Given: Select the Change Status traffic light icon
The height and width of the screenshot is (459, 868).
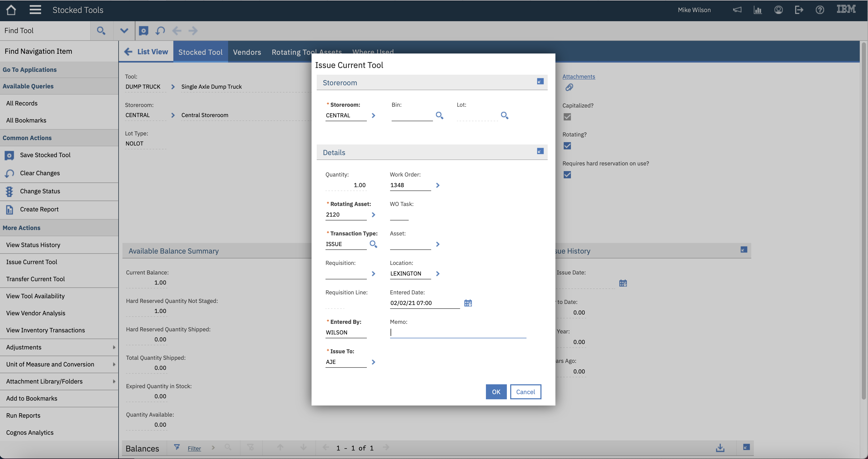Looking at the screenshot, I should (9, 191).
